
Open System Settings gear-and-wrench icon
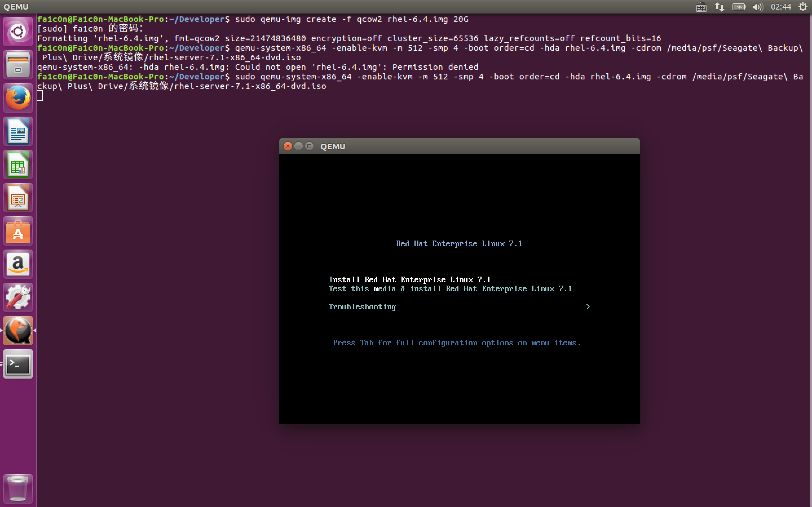pos(18,297)
